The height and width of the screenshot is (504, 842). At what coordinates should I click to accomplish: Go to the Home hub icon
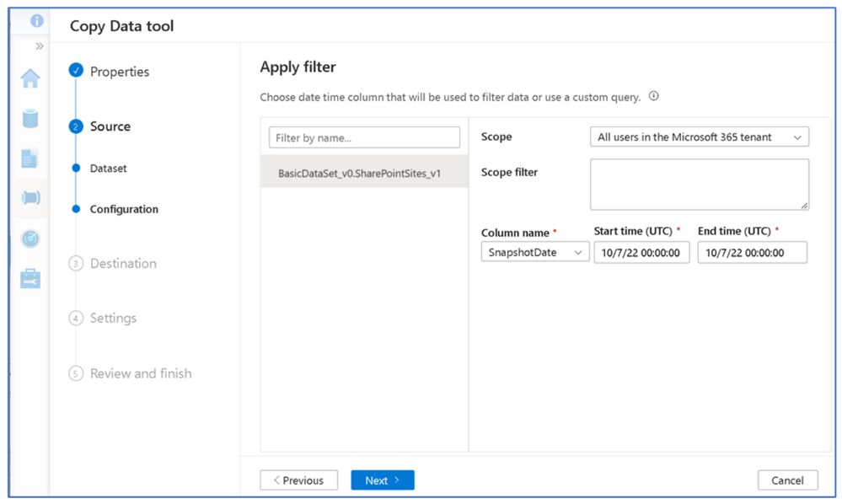coord(30,78)
